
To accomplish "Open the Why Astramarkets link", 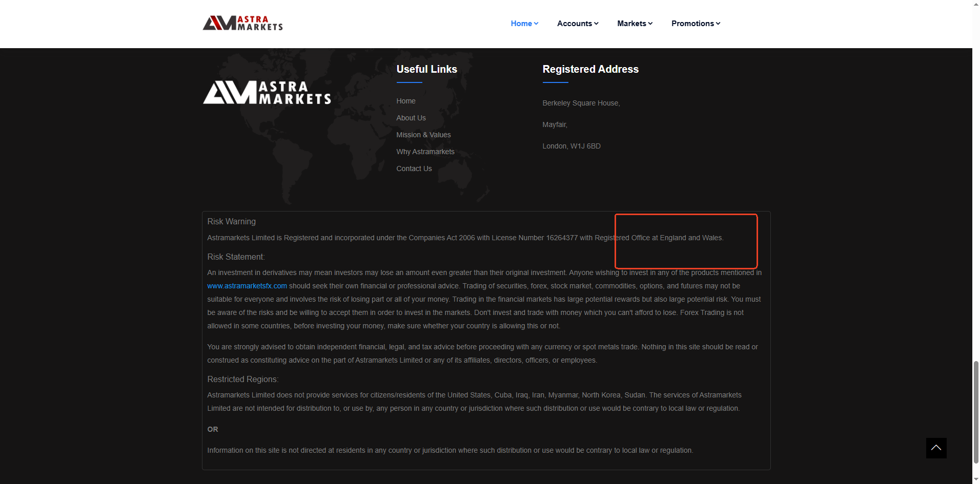I will (425, 152).
